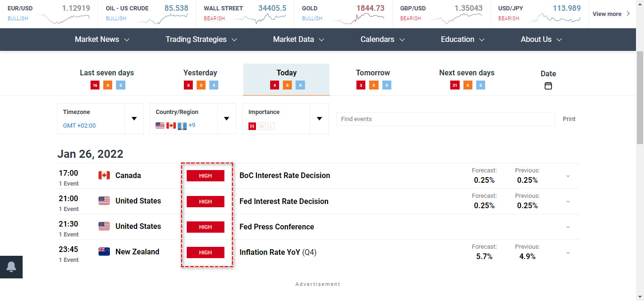This screenshot has height=301, width=644.
Task: Open the Timezone dropdown
Action: click(x=134, y=119)
